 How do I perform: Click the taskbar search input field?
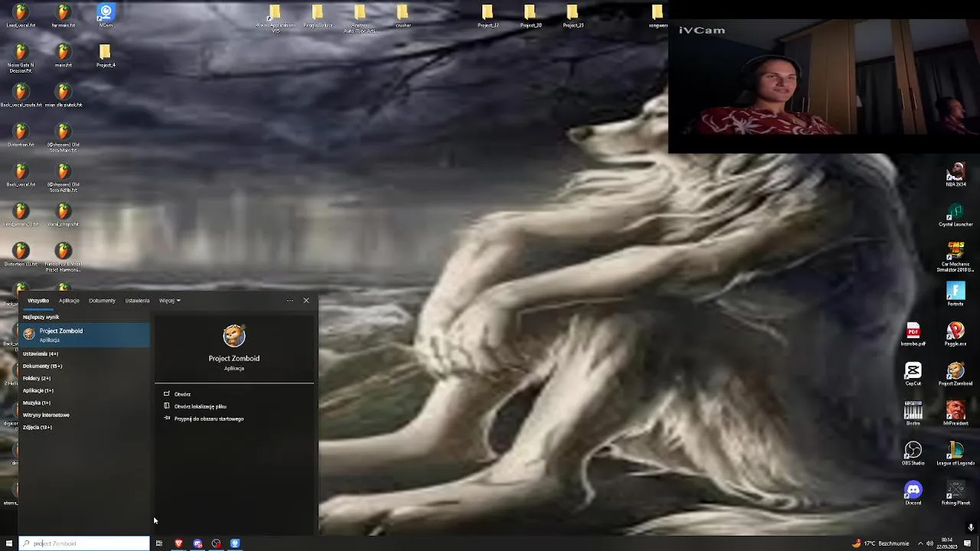point(84,543)
